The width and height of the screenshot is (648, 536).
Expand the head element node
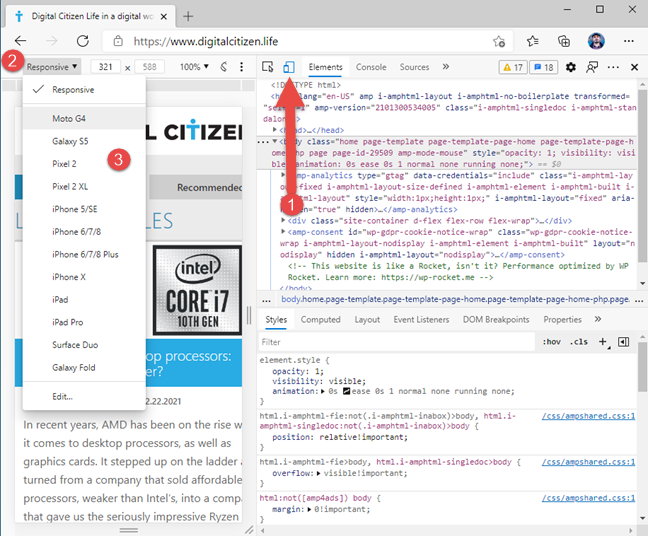pos(274,130)
